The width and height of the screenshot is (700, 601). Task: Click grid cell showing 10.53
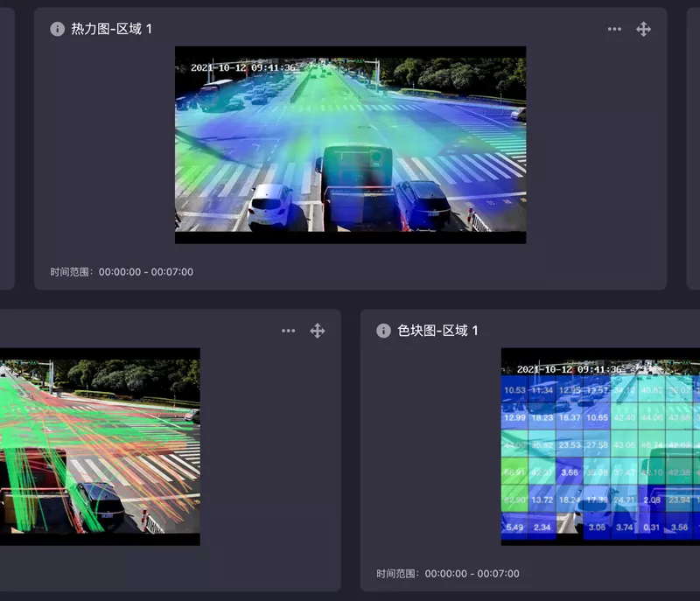(x=514, y=389)
